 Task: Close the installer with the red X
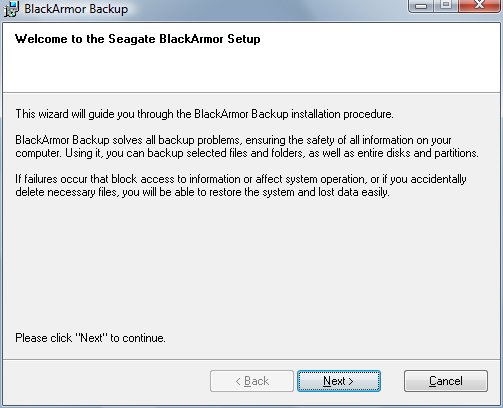point(480,5)
